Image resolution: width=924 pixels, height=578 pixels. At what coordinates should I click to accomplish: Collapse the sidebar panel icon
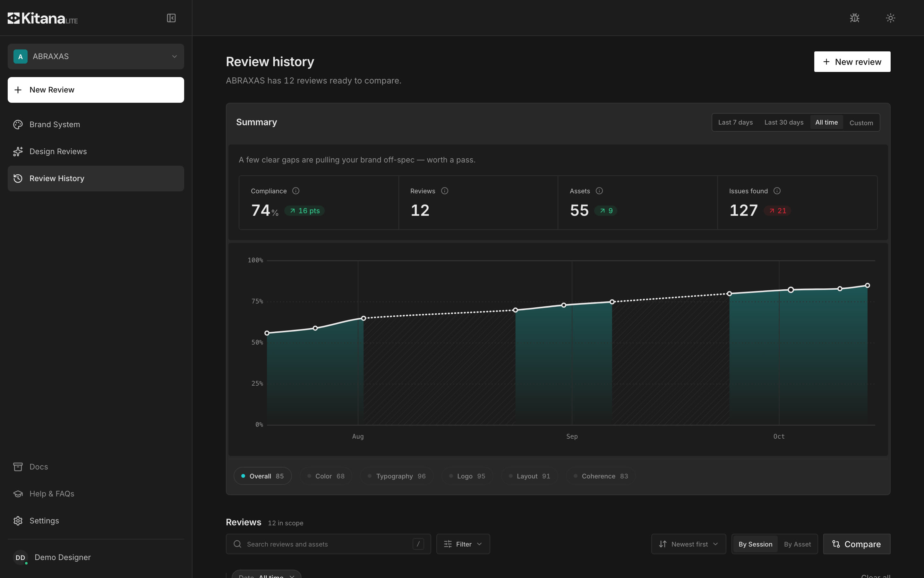pos(171,18)
